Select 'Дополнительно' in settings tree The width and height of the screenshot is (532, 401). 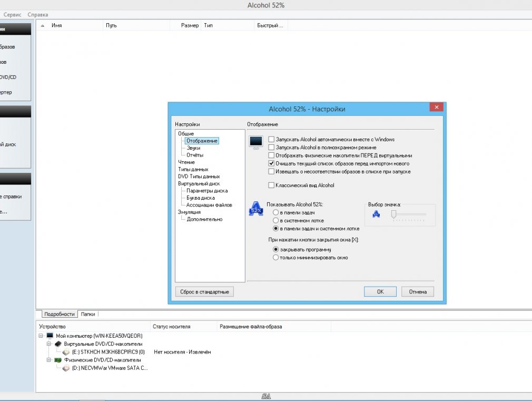(204, 219)
